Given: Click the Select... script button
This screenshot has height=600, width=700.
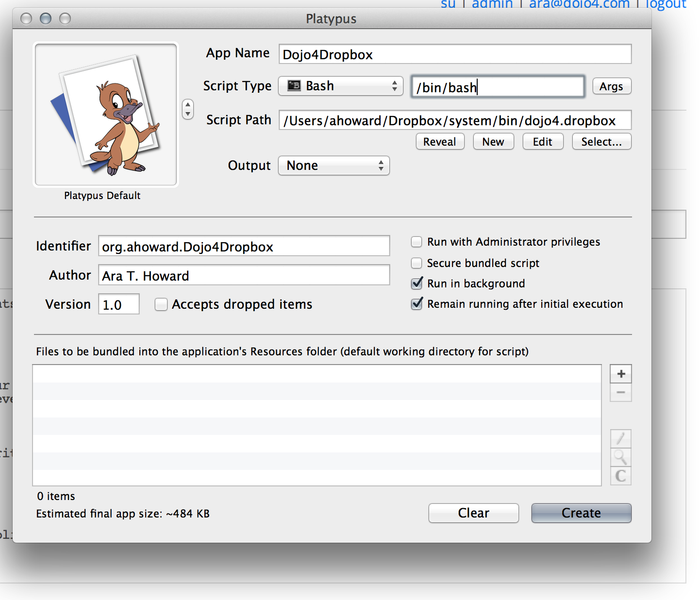Looking at the screenshot, I should pos(601,142).
